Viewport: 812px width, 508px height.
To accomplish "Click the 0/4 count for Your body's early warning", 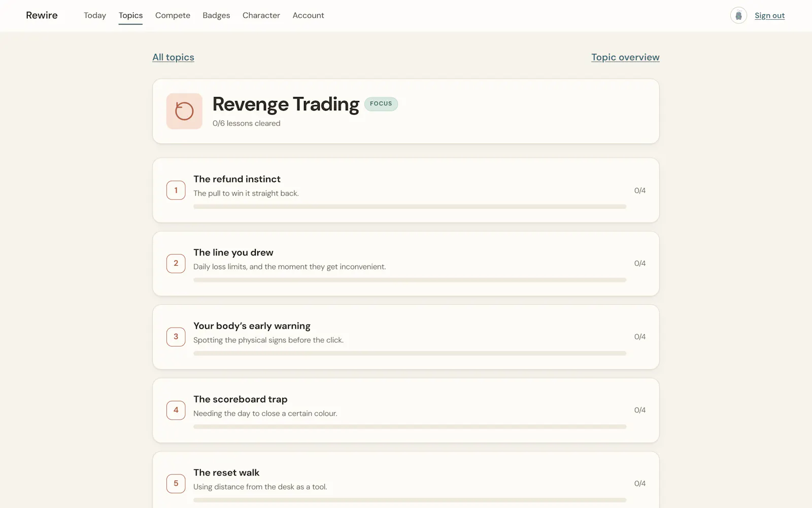I will (639, 337).
